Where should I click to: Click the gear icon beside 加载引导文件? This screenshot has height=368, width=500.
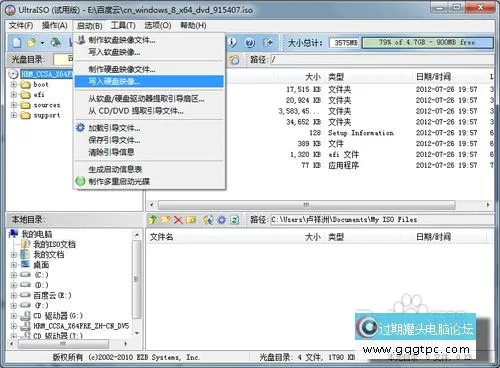(80, 127)
